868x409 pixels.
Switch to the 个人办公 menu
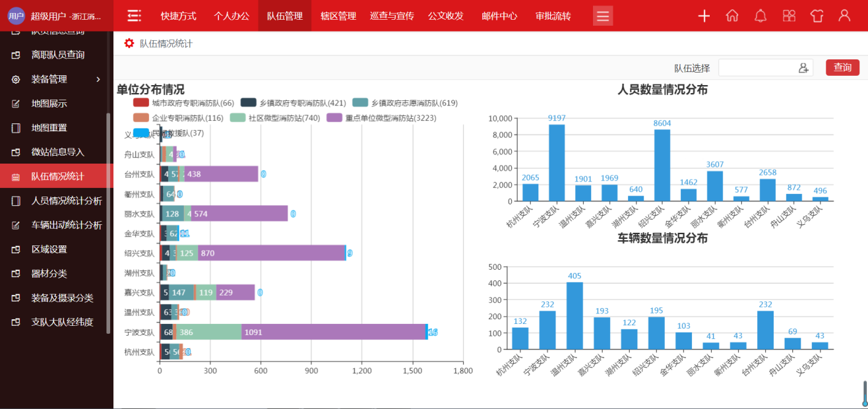(232, 16)
